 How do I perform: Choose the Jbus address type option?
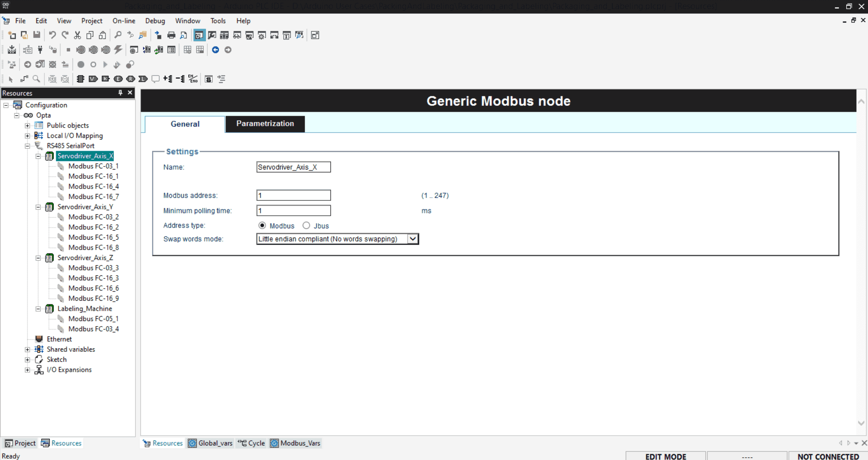coord(306,225)
